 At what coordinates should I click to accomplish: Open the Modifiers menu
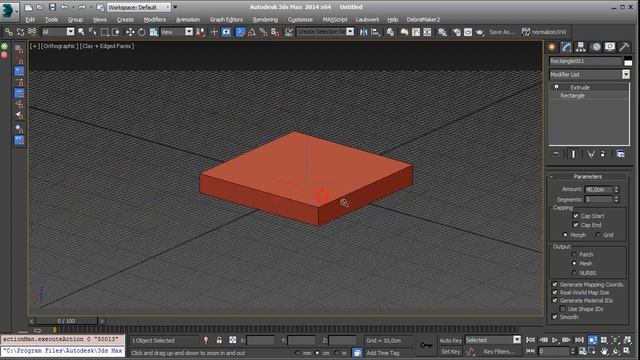pos(155,20)
